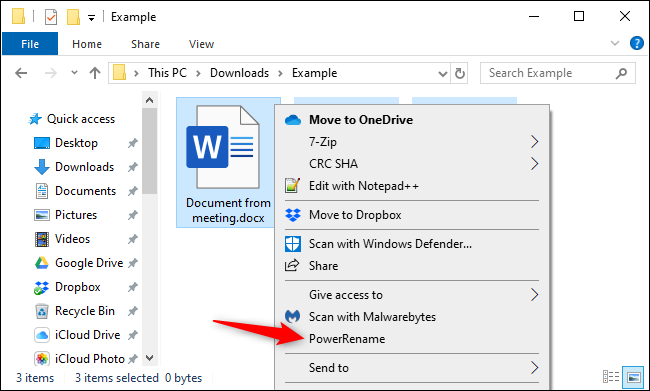
Task: Open the address bar history dropdown
Action: pyautogui.click(x=443, y=74)
